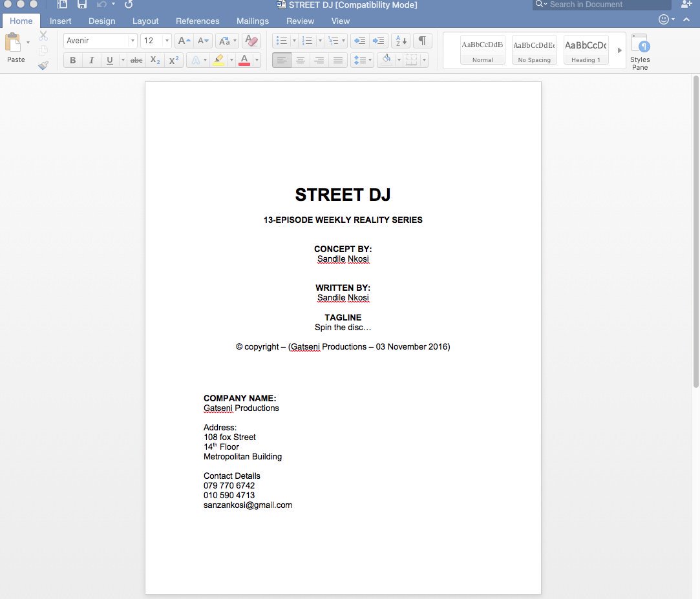Click the Clear Formatting eraser icon

(x=251, y=40)
